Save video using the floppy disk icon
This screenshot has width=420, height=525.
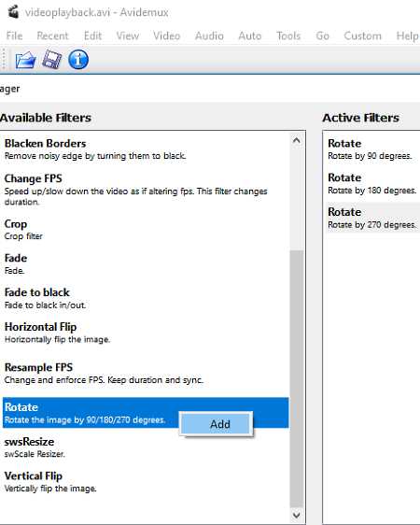(x=52, y=60)
